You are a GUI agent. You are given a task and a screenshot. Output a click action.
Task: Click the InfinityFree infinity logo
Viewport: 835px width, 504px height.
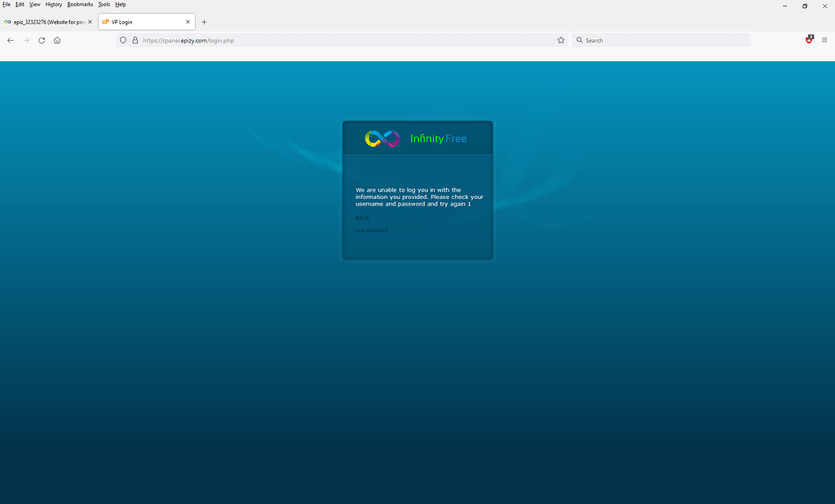pyautogui.click(x=382, y=138)
